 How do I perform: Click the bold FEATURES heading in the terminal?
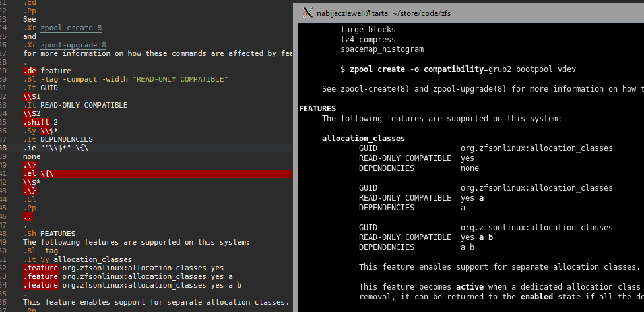tap(317, 109)
